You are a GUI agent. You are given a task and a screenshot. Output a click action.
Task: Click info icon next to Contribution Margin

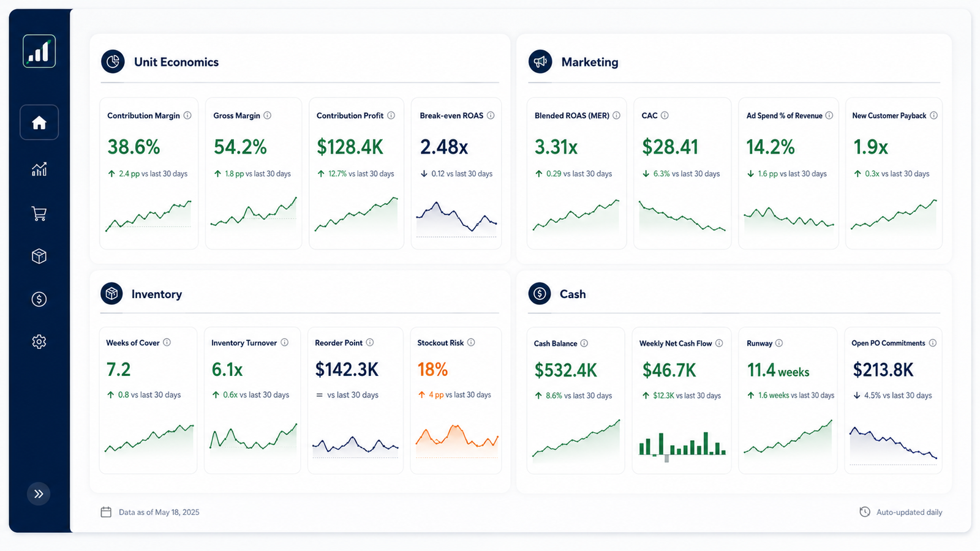[187, 115]
